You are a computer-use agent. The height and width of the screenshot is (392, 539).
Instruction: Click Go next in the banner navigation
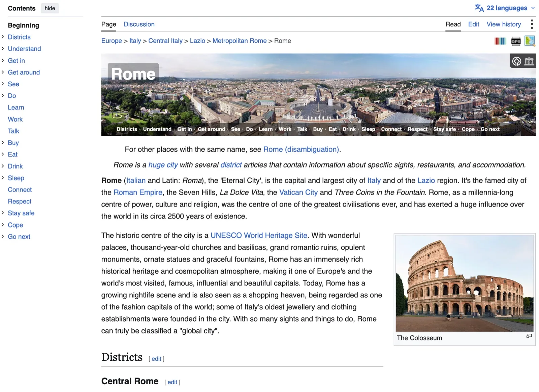tap(490, 129)
